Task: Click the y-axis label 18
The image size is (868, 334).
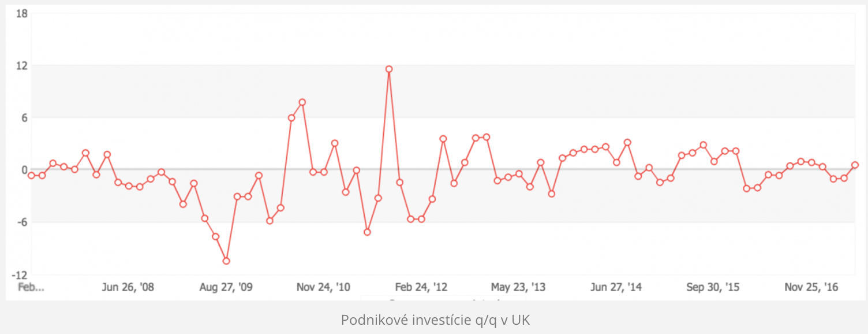Action: 22,13
